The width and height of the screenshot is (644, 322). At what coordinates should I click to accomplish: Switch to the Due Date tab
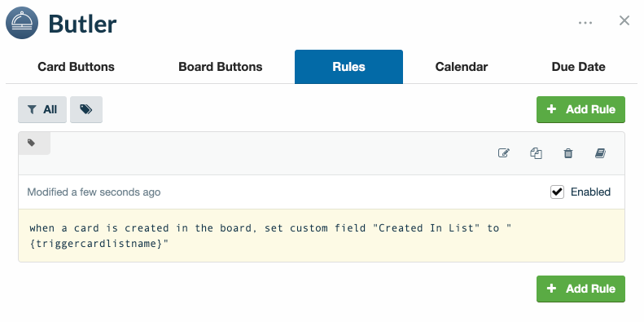point(578,67)
